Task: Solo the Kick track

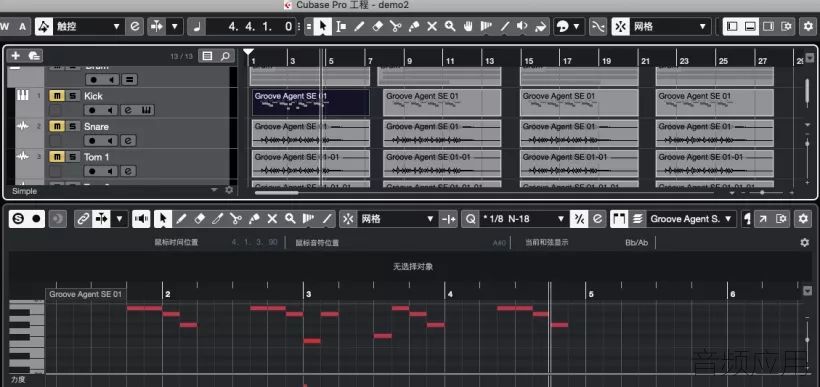Action: pyautogui.click(x=73, y=96)
